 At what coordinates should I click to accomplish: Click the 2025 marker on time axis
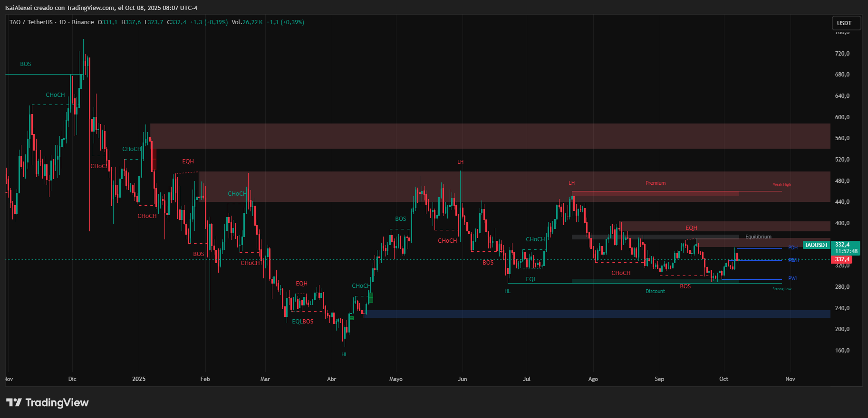pyautogui.click(x=139, y=379)
